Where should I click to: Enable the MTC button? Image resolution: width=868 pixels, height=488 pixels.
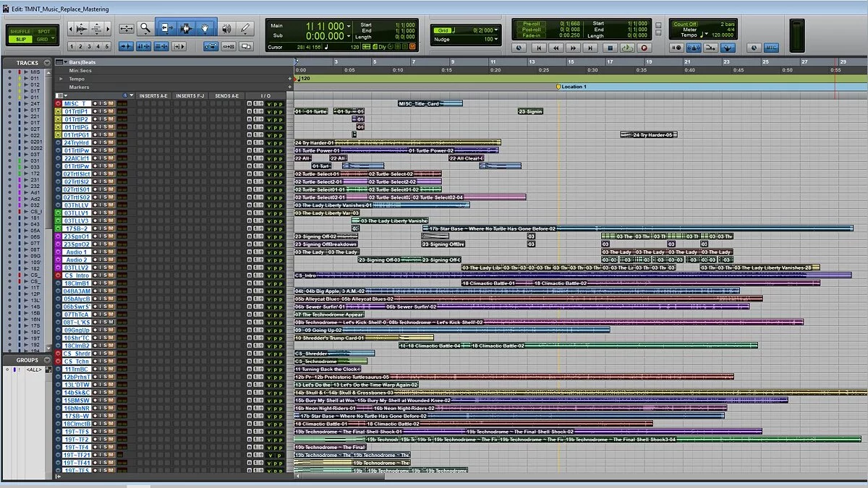tap(772, 48)
